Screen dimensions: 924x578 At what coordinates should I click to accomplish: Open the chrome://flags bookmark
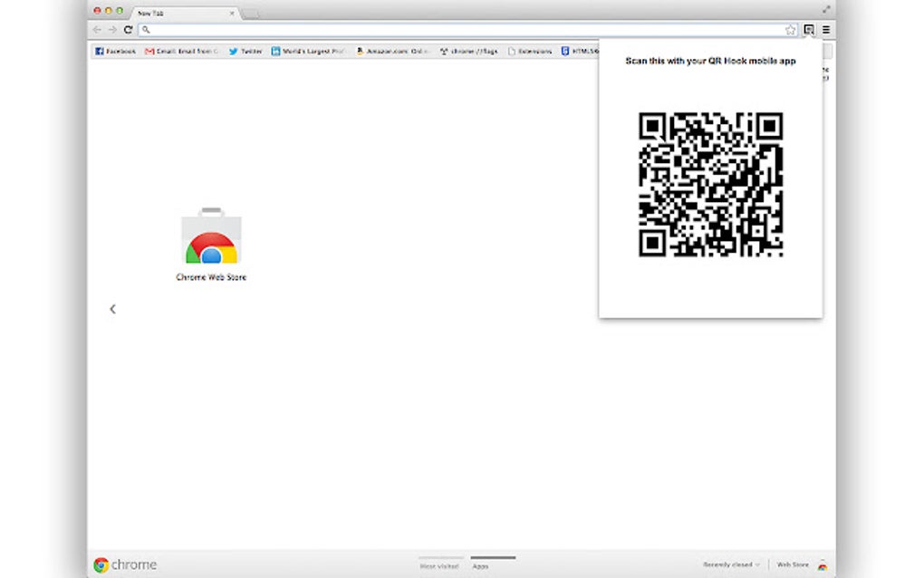470,51
